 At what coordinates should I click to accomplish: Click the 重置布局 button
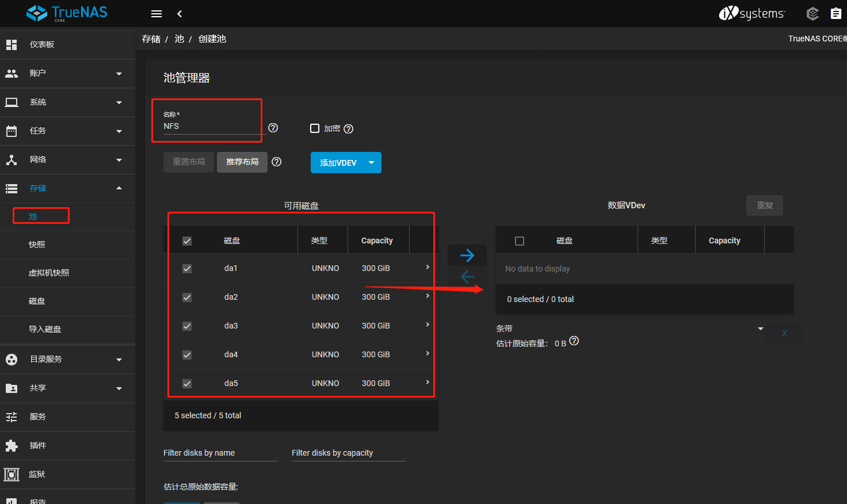tap(189, 162)
